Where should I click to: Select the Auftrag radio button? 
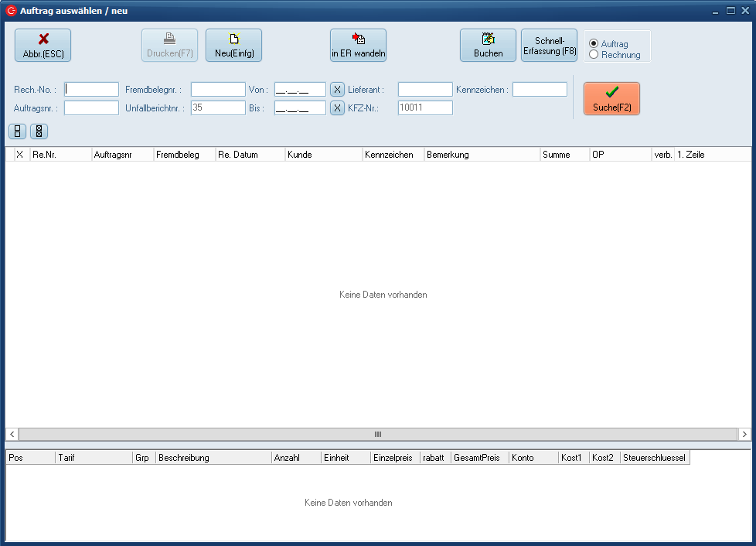[594, 44]
